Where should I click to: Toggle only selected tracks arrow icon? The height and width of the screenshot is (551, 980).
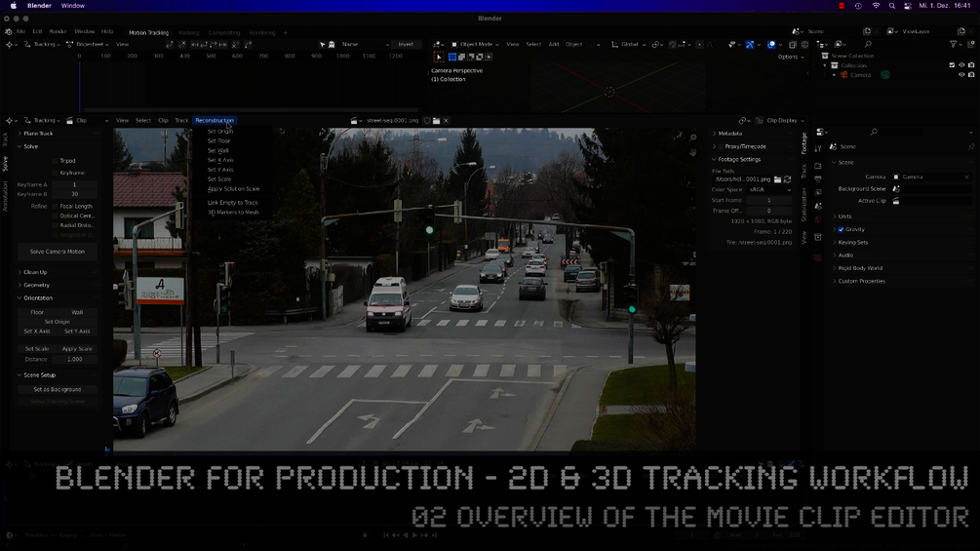pos(323,44)
